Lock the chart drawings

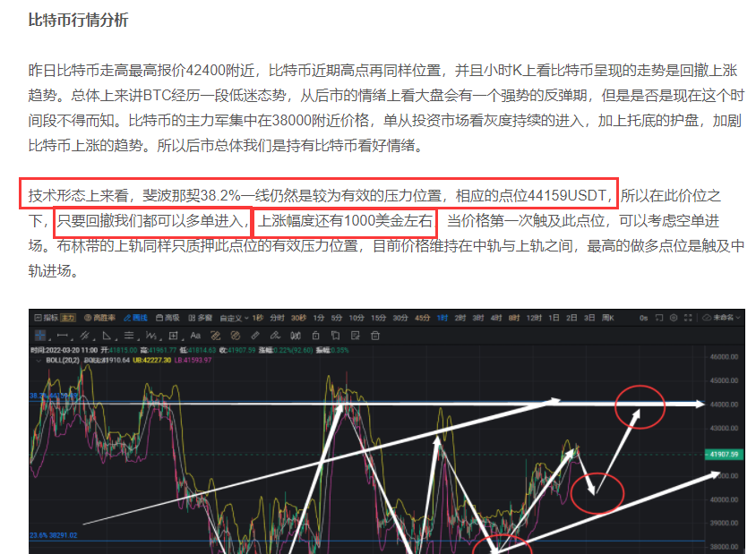click(316, 336)
